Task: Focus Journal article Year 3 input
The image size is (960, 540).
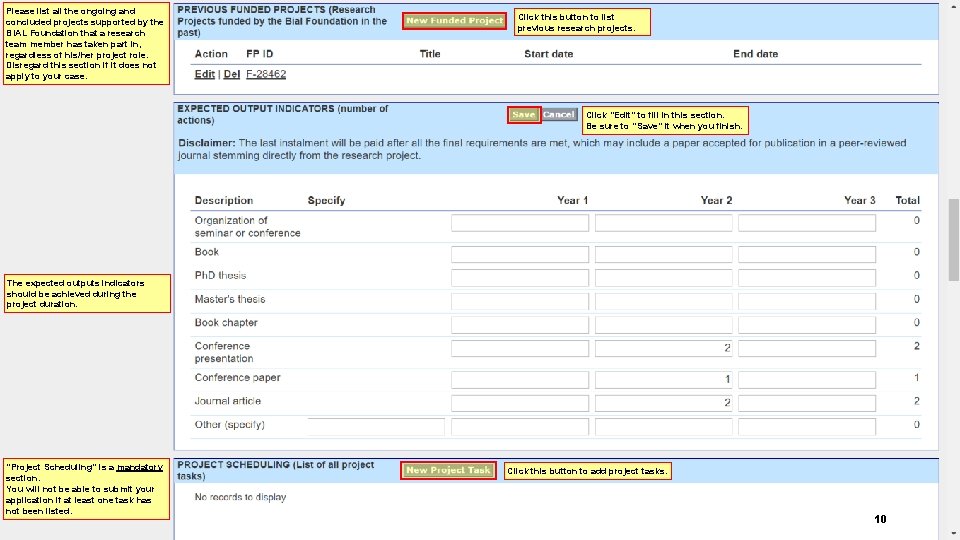Action: point(807,403)
